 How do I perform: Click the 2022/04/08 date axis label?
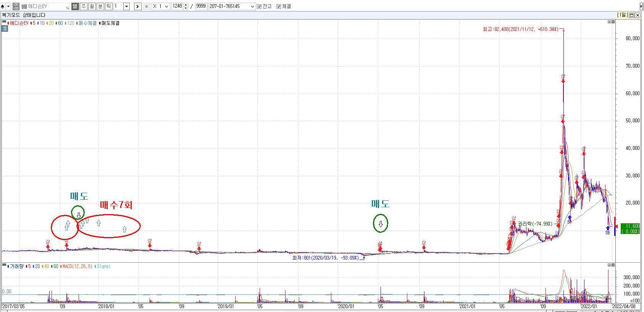click(x=624, y=307)
